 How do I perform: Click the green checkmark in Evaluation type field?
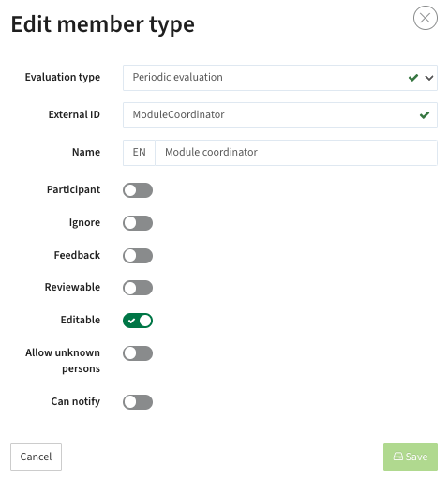pos(413,78)
